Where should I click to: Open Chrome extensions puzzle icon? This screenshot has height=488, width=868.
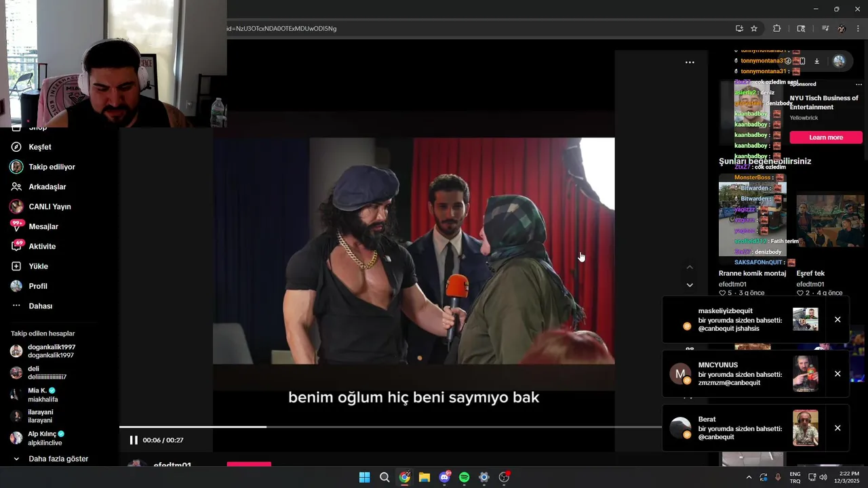click(x=777, y=28)
